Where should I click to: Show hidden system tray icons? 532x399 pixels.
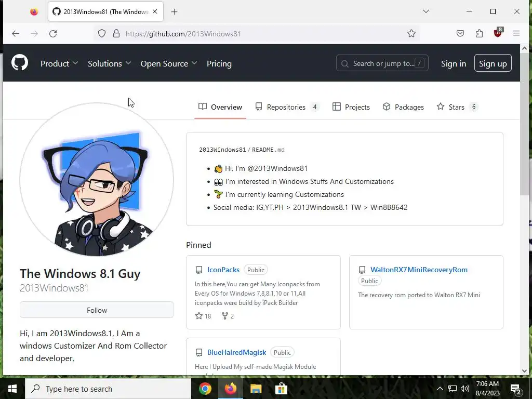(440, 389)
